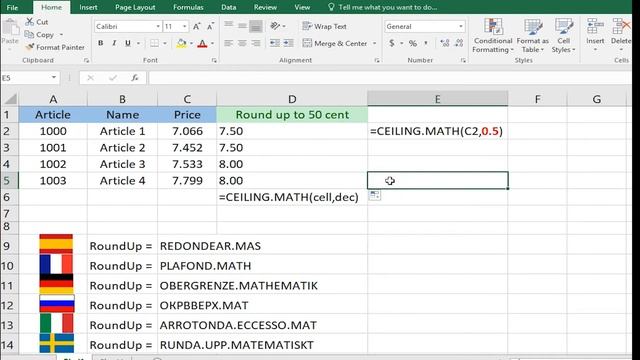Open Font settings dialog launcher
Image resolution: width=640 pixels, height=360 pixels.
214,60
